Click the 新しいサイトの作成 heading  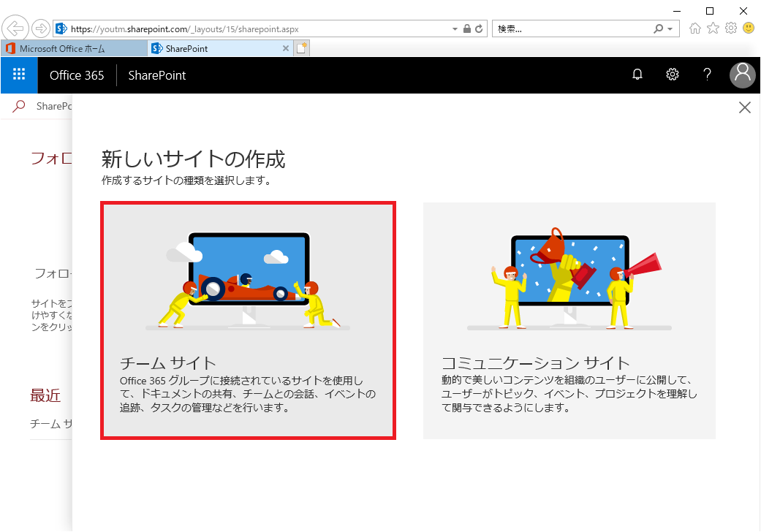193,159
